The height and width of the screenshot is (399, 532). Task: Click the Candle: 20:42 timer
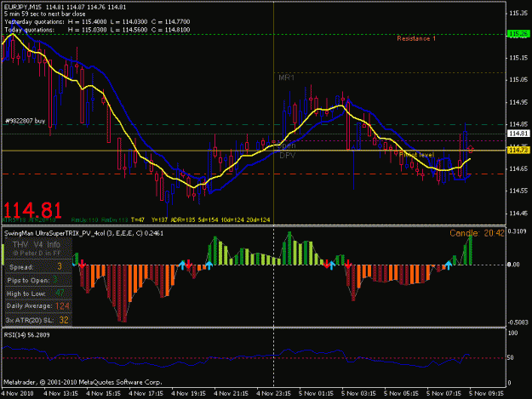pos(477,233)
